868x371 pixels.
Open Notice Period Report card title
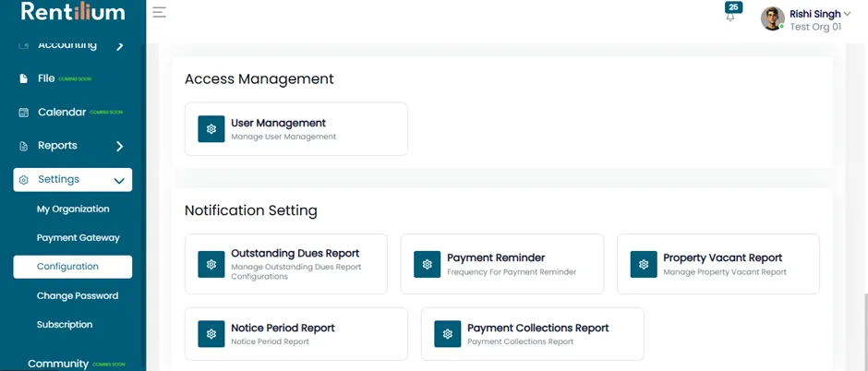coord(283,328)
